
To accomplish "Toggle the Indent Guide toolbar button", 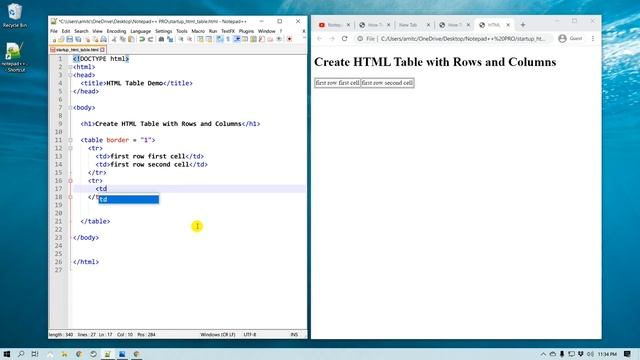I will click(237, 39).
